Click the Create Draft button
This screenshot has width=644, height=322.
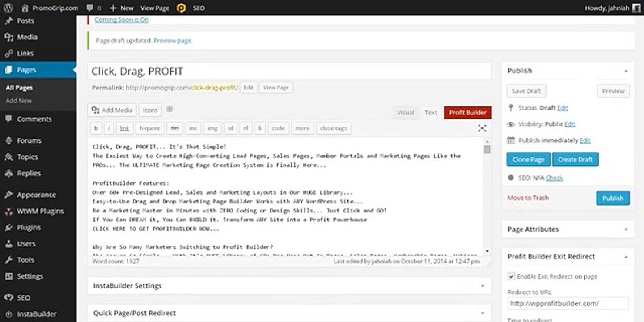click(576, 160)
